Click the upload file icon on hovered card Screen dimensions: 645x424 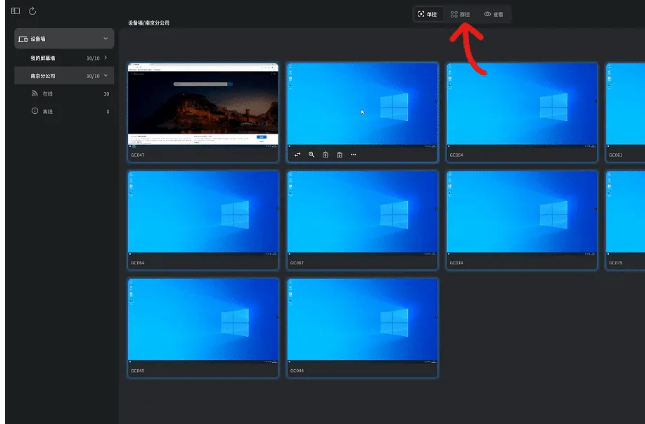tap(325, 155)
